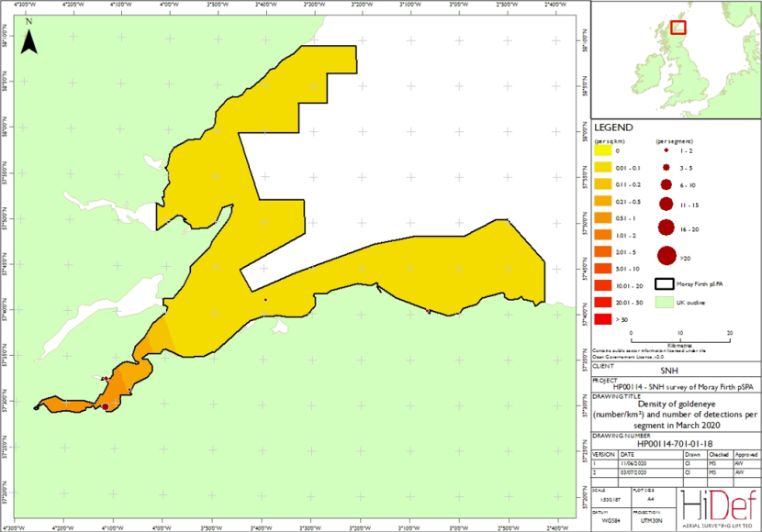Pick the 0.21 - 0.5 density swatch
This screenshot has height=532, width=762.
tap(602, 202)
